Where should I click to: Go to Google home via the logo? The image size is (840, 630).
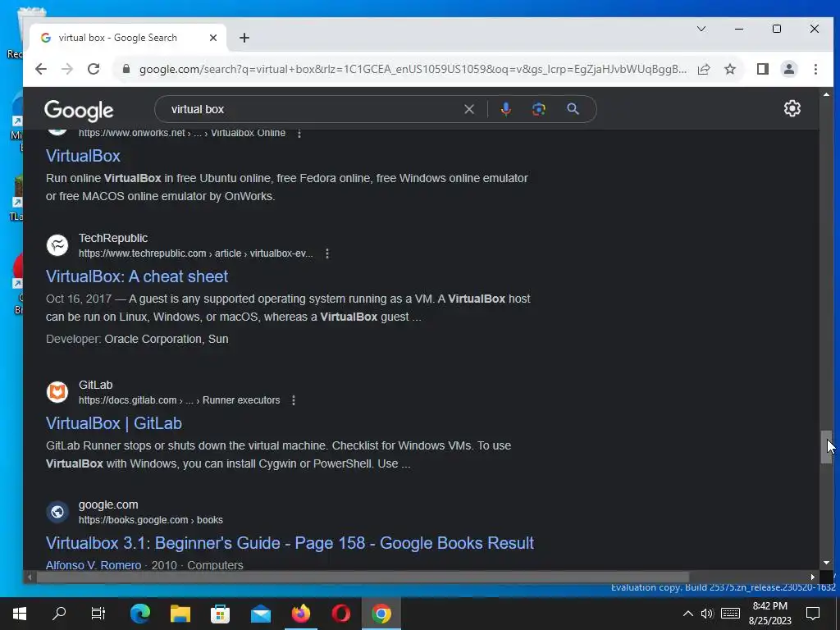tap(79, 111)
